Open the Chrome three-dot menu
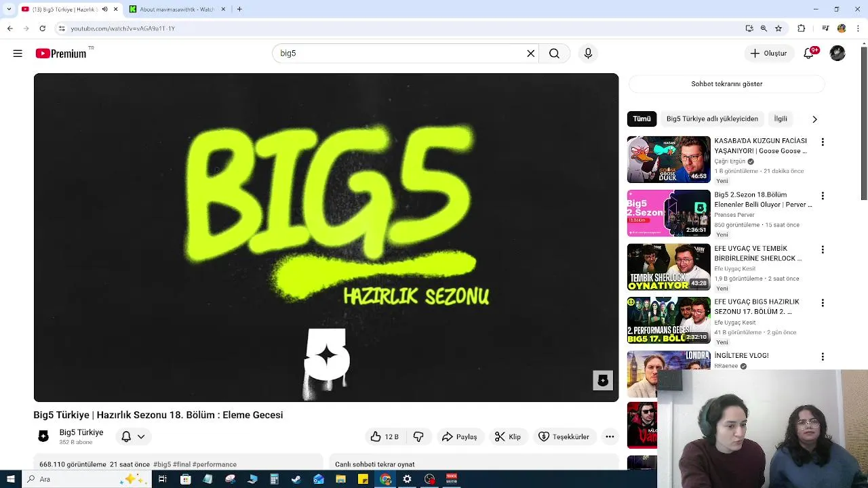 (x=858, y=28)
